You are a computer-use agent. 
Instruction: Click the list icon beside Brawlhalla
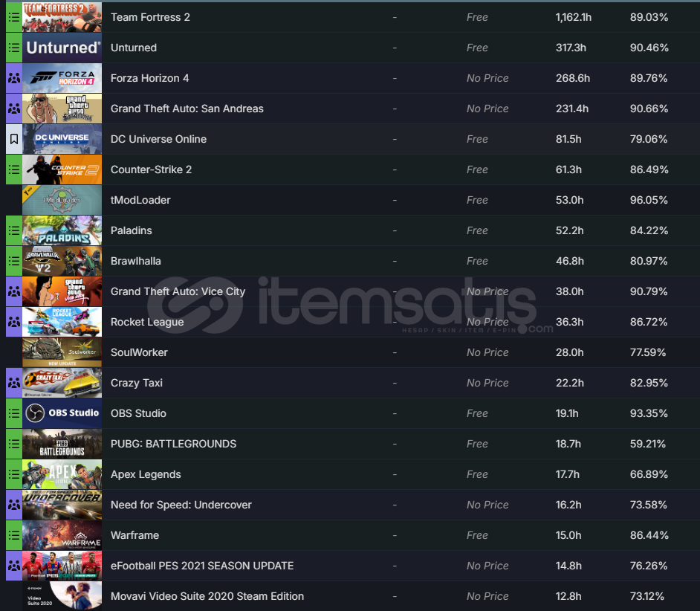tap(14, 261)
